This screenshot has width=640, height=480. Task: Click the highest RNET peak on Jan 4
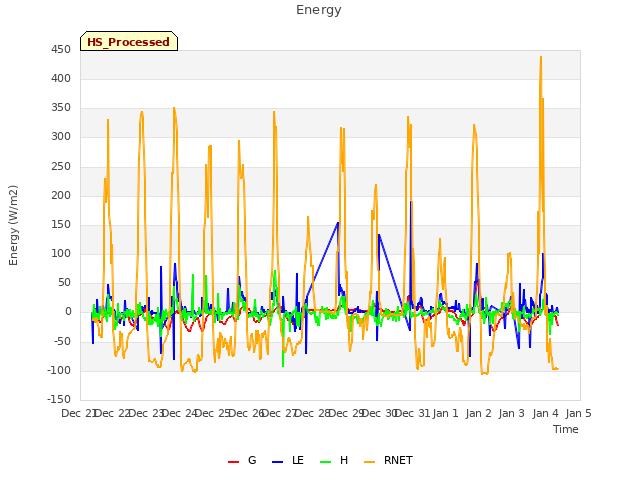tap(541, 57)
